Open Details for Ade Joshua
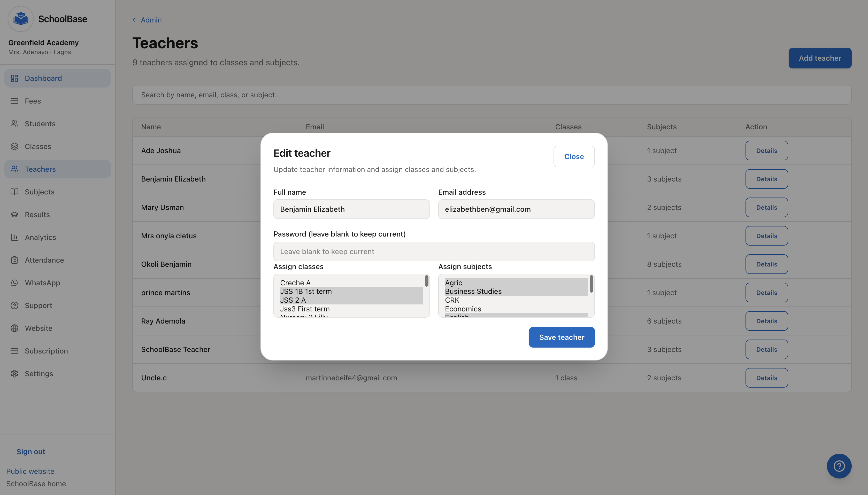868x495 pixels. click(766, 151)
